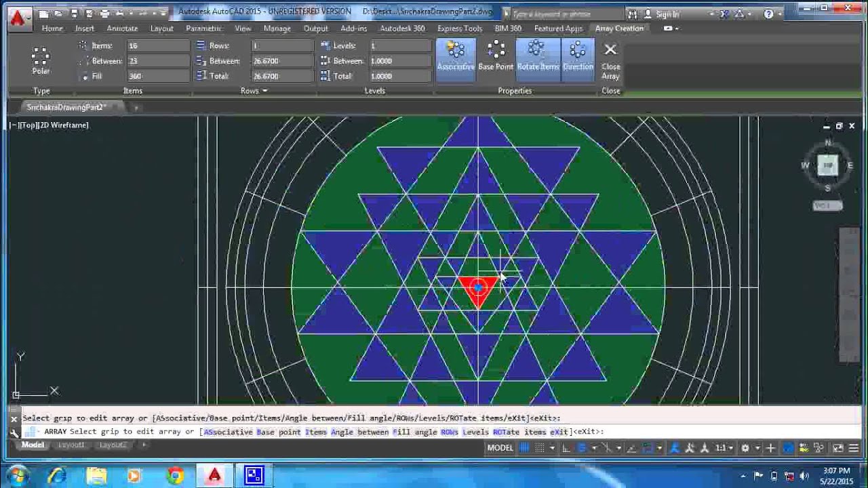This screenshot has height=488, width=868.
Task: Toggle drawing grid display in status bar
Action: tap(524, 448)
